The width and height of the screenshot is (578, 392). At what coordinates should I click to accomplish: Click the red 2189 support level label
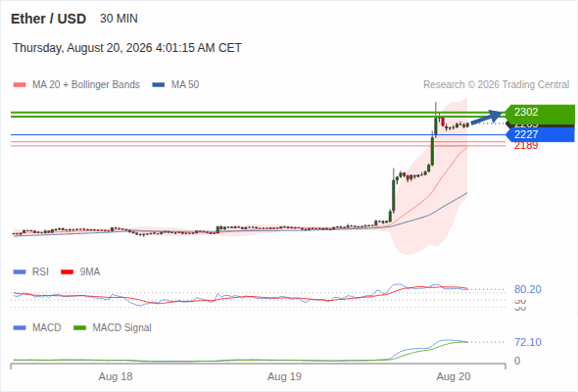click(526, 146)
